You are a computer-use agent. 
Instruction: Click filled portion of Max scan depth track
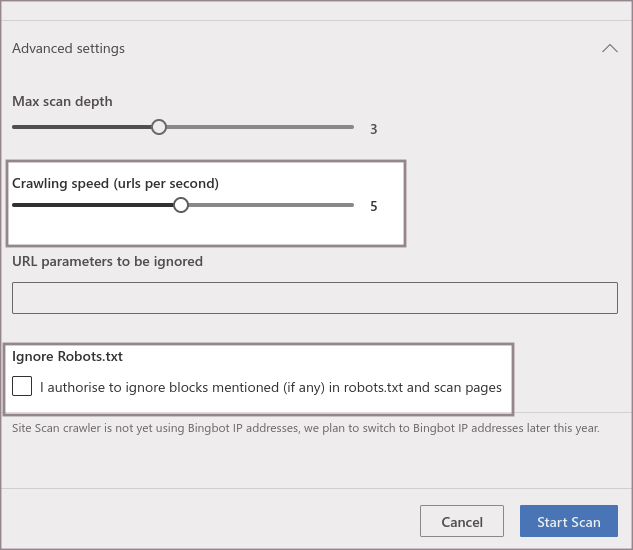(80, 127)
